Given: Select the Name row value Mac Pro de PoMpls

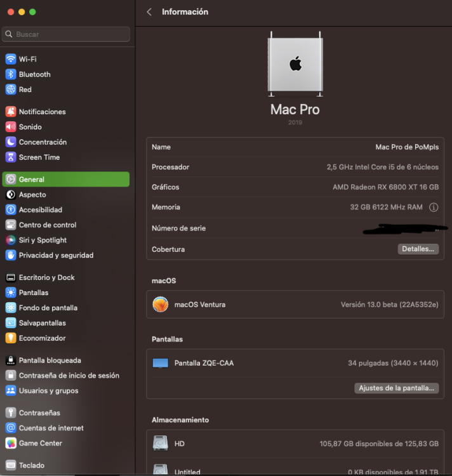Looking at the screenshot, I should pyautogui.click(x=407, y=147).
